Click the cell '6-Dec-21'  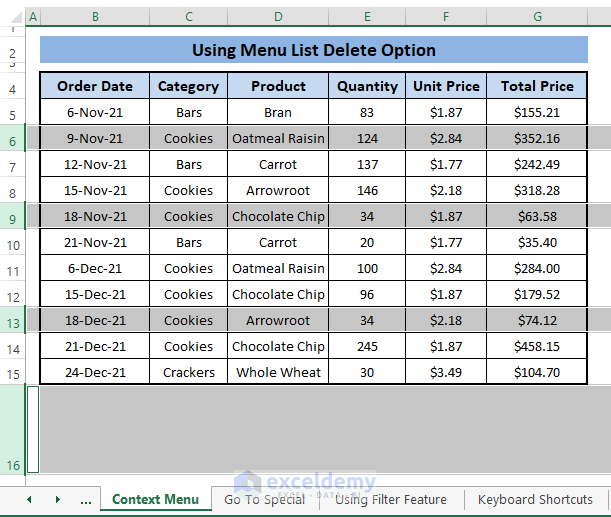click(x=95, y=268)
